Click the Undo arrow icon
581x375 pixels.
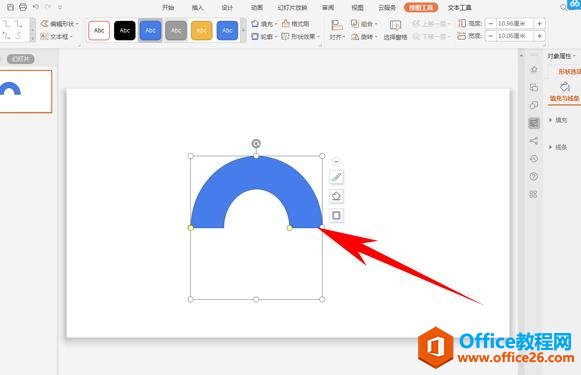36,7
